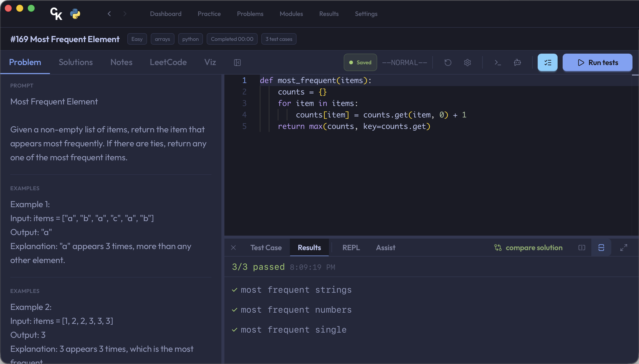639x364 pixels.
Task: Open Settings in the top navigation
Action: point(366,14)
